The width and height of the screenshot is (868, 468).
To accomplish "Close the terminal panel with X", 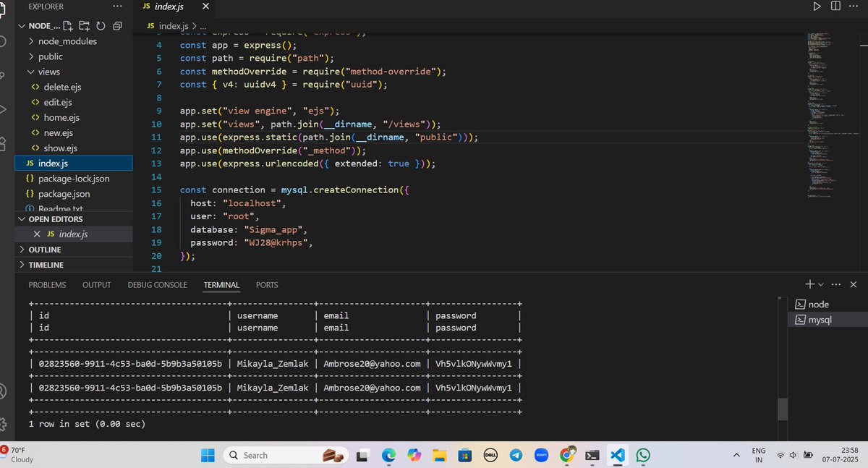I will (x=854, y=285).
